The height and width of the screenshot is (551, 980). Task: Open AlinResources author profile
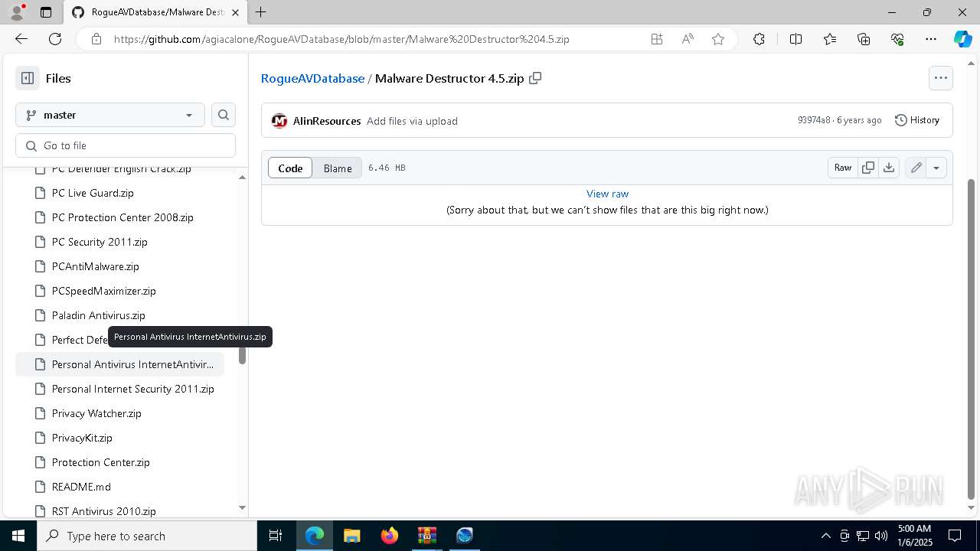point(327,121)
